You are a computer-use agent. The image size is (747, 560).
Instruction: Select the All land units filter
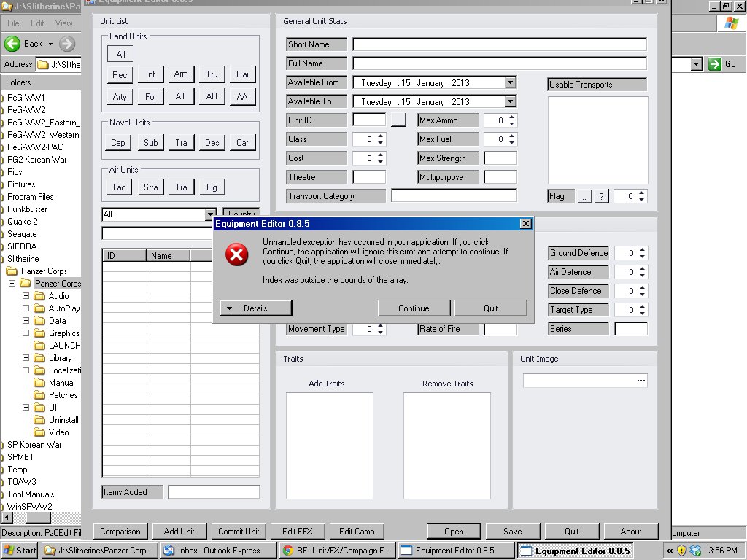tap(120, 54)
